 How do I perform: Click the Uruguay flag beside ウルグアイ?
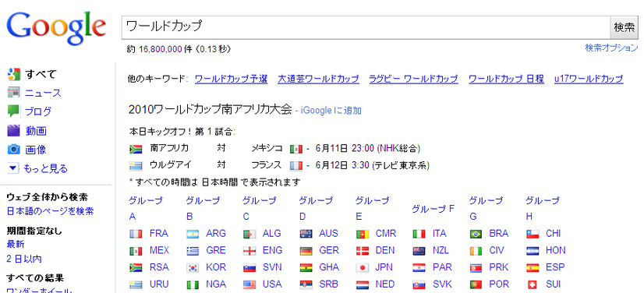(x=136, y=166)
